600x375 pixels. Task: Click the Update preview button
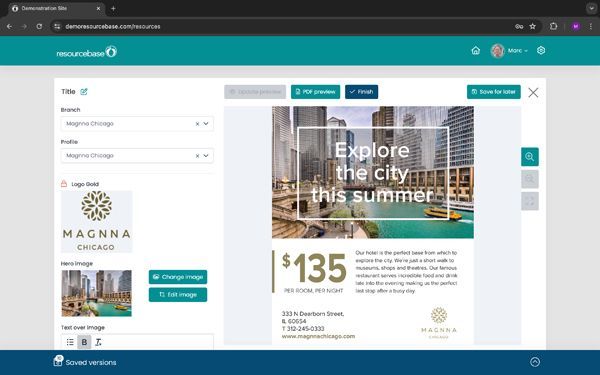point(255,92)
